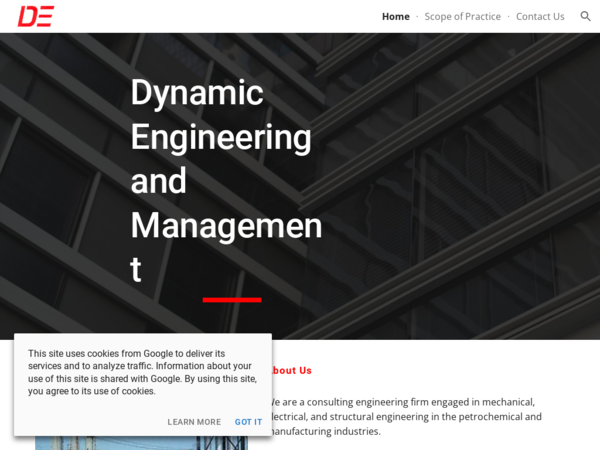The height and width of the screenshot is (450, 600).
Task: Dismiss cookie notice with GOT IT
Action: click(248, 422)
